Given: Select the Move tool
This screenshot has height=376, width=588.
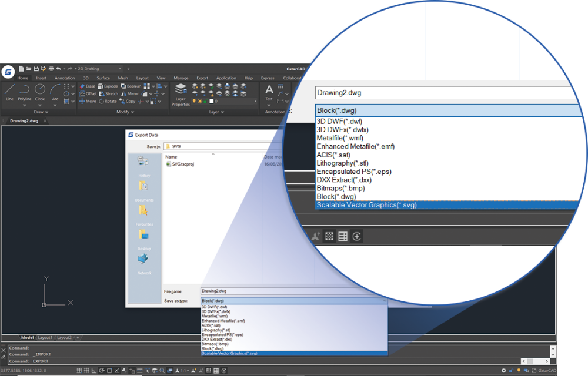Looking at the screenshot, I should click(x=88, y=101).
